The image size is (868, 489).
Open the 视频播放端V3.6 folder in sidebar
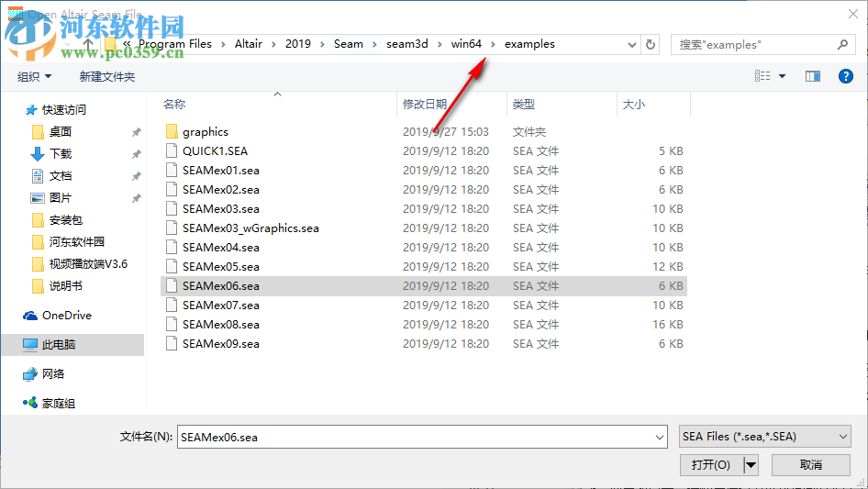(x=88, y=264)
